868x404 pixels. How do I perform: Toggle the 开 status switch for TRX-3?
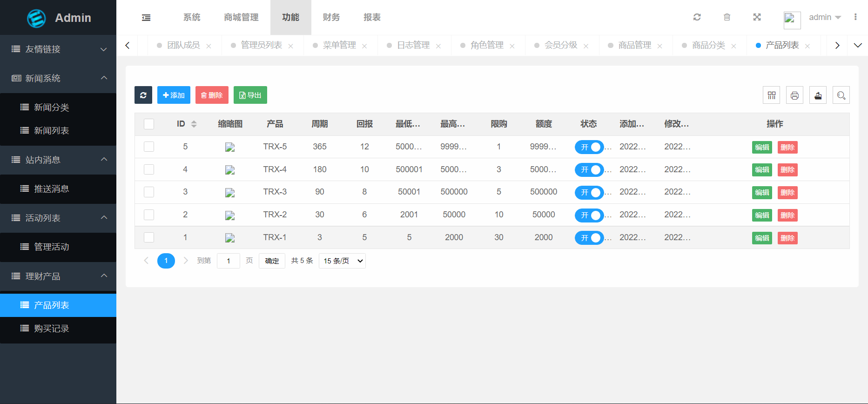[589, 192]
